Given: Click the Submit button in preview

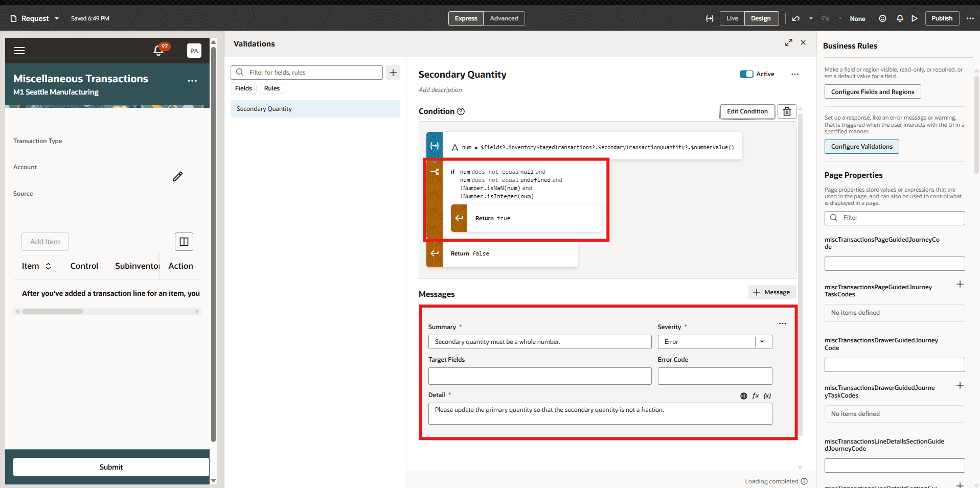Looking at the screenshot, I should click(111, 467).
